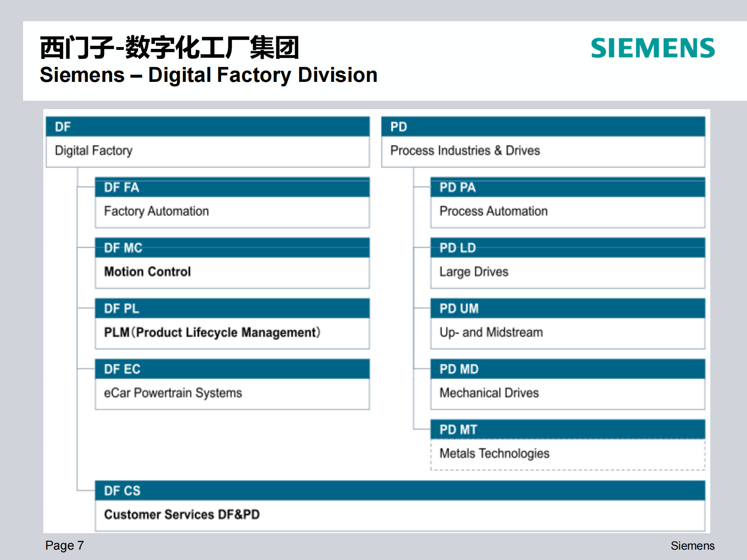747x560 pixels.
Task: Click 'Process Industries & Drives' text
Action: click(465, 151)
